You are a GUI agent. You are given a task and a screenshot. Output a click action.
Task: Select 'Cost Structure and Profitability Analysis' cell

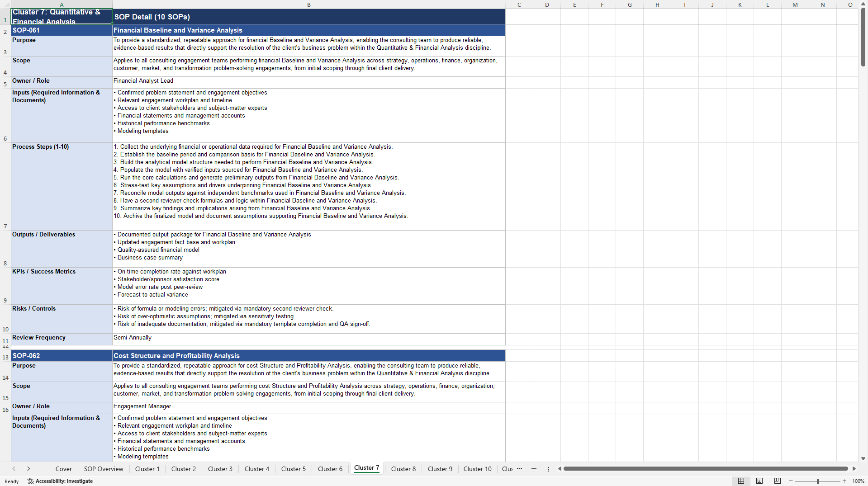coord(309,356)
